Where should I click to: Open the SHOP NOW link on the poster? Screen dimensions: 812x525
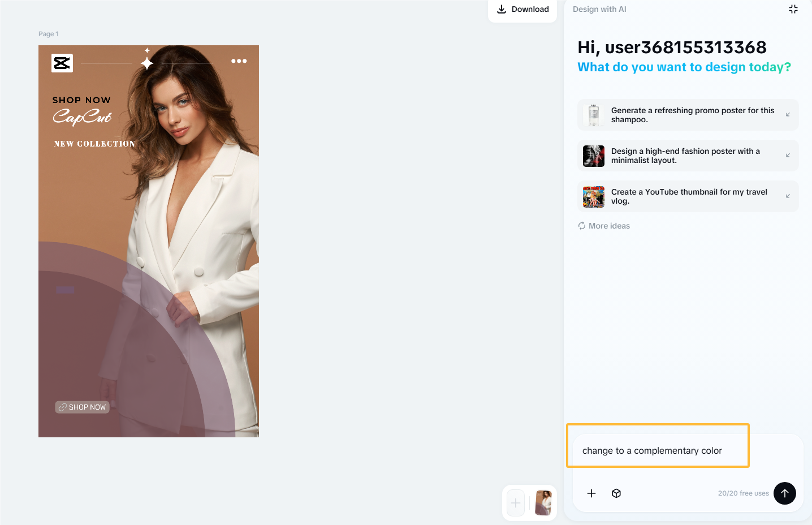82,407
